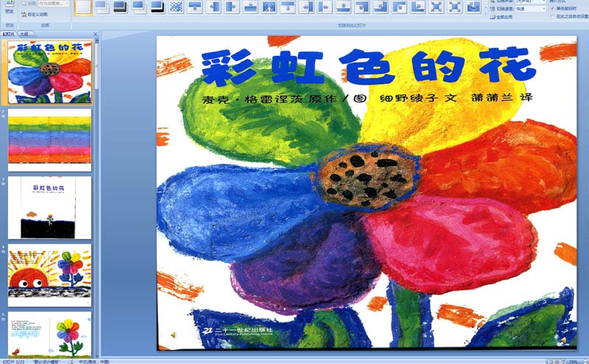Close the slide thumbnail pane

[95, 34]
